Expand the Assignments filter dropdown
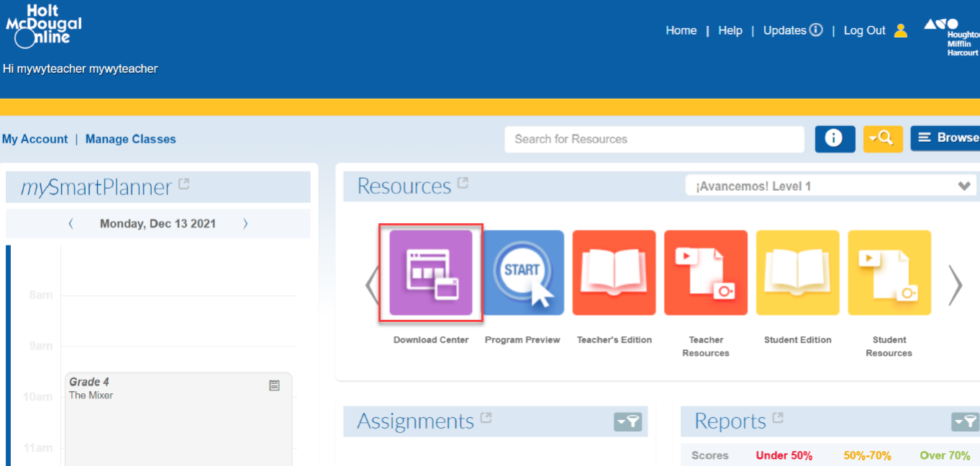The width and height of the screenshot is (980, 466). 627,421
